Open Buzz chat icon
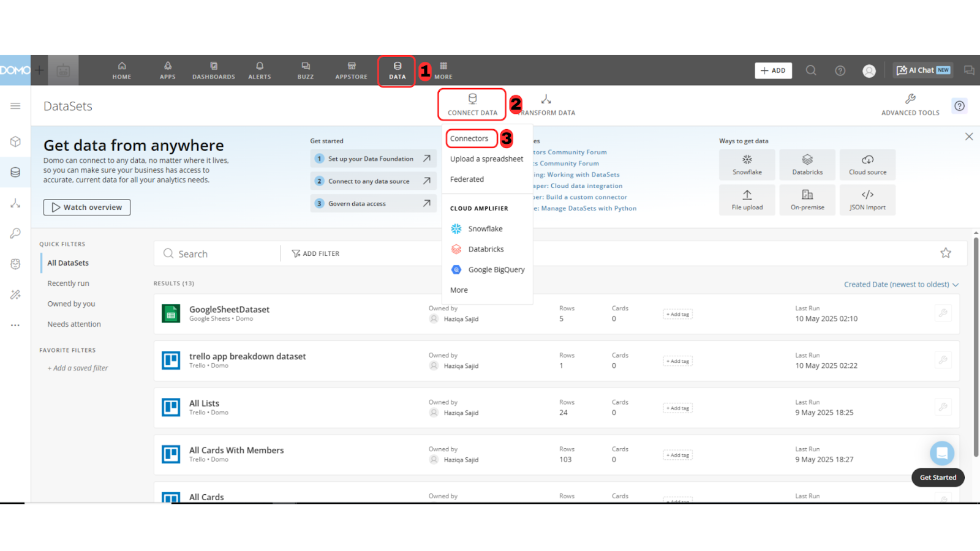 (306, 70)
